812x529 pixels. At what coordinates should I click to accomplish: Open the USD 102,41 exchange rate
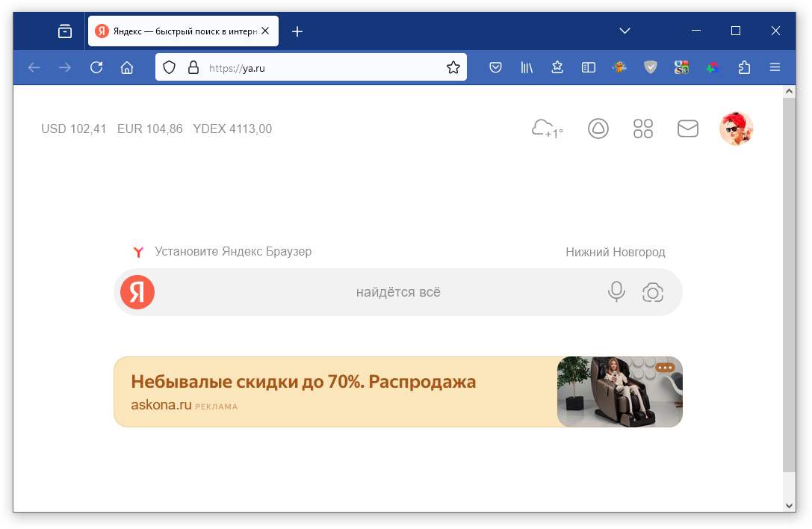73,129
